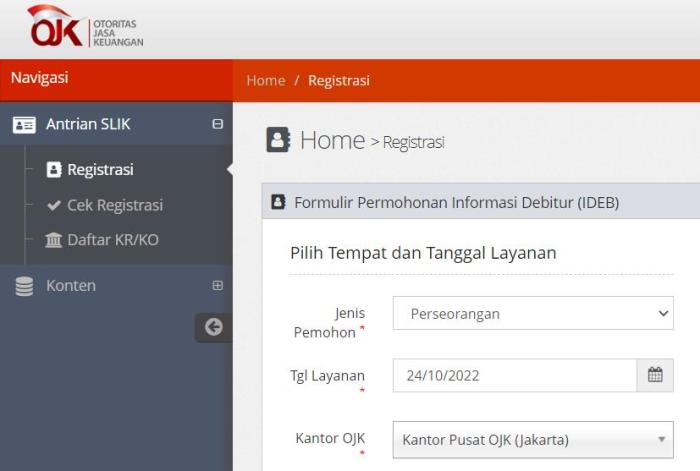700x471 pixels.
Task: Select Cek Registrasi in the sidebar
Action: pos(115,205)
